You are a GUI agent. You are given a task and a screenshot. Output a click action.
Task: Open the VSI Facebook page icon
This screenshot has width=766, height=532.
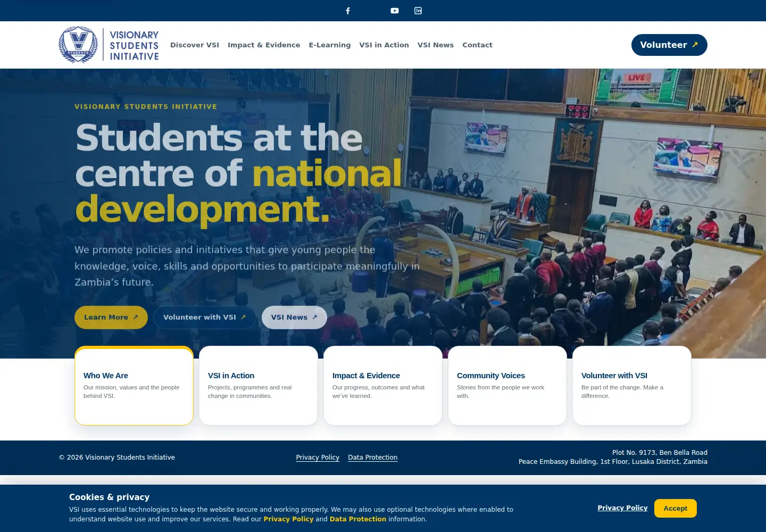pos(348,11)
